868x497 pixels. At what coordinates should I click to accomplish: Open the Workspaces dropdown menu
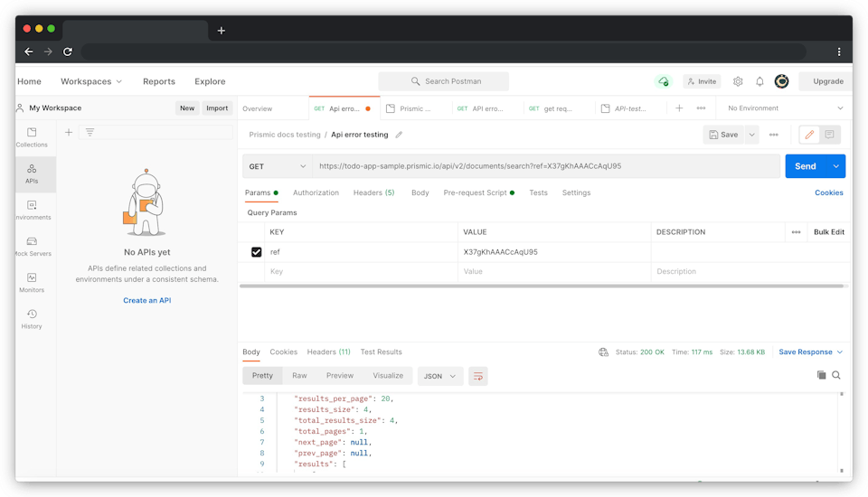pyautogui.click(x=91, y=81)
